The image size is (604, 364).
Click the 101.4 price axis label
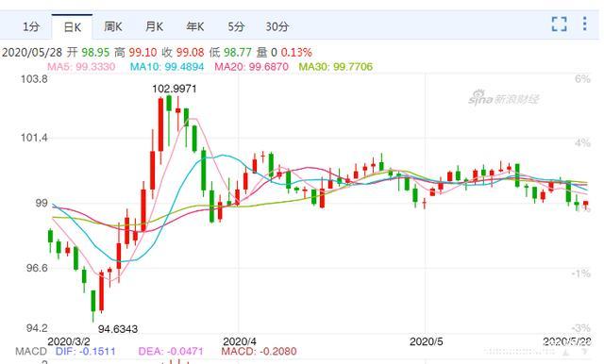click(34, 138)
